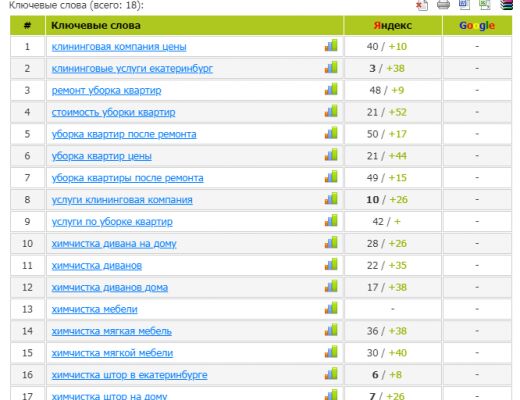
Task: Open chart icon for услуги клининговая компания
Action: click(x=331, y=199)
